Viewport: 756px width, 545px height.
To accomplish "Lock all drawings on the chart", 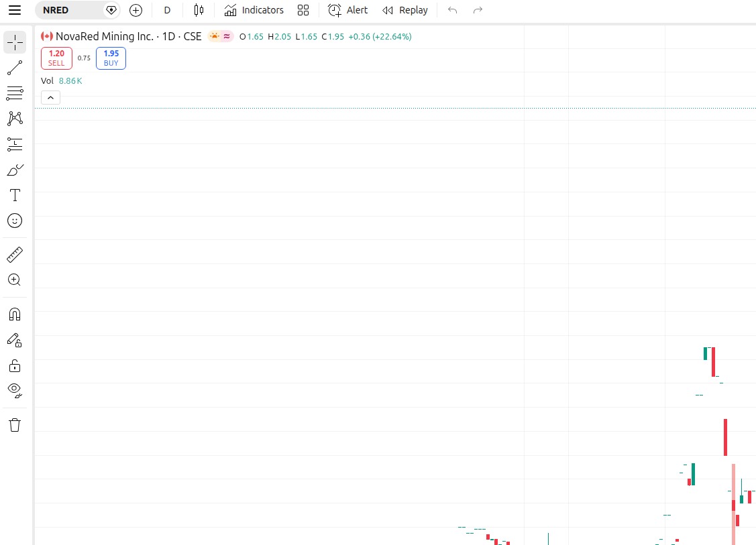I will 15,365.
